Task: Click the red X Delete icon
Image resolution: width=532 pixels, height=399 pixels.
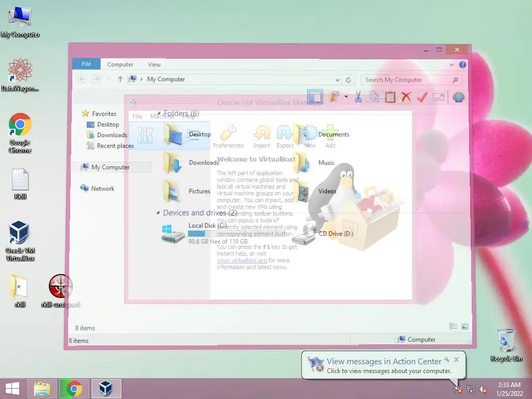Action: (406, 97)
